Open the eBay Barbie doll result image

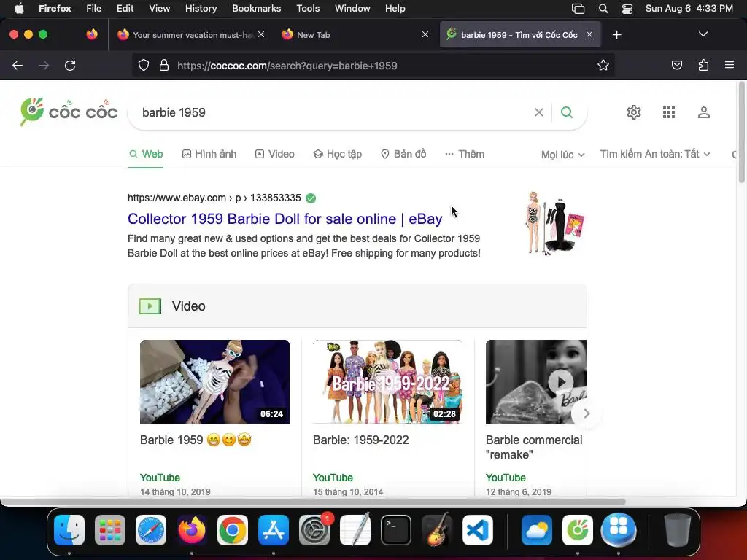(x=555, y=223)
